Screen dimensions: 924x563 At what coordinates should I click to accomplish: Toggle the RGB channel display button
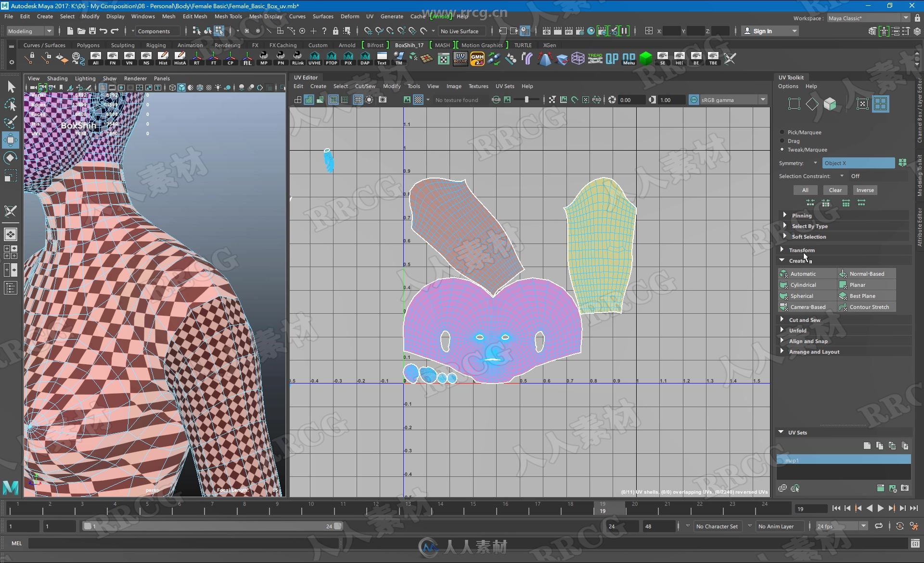496,100
